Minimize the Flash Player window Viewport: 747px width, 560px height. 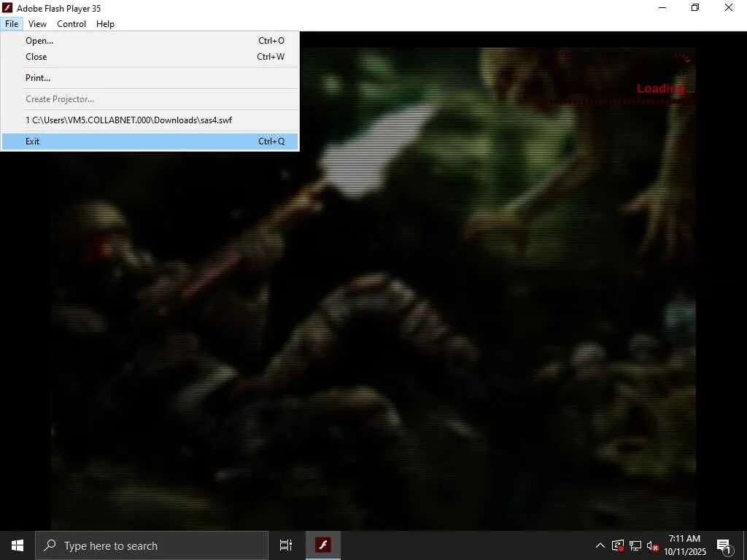(662, 7)
